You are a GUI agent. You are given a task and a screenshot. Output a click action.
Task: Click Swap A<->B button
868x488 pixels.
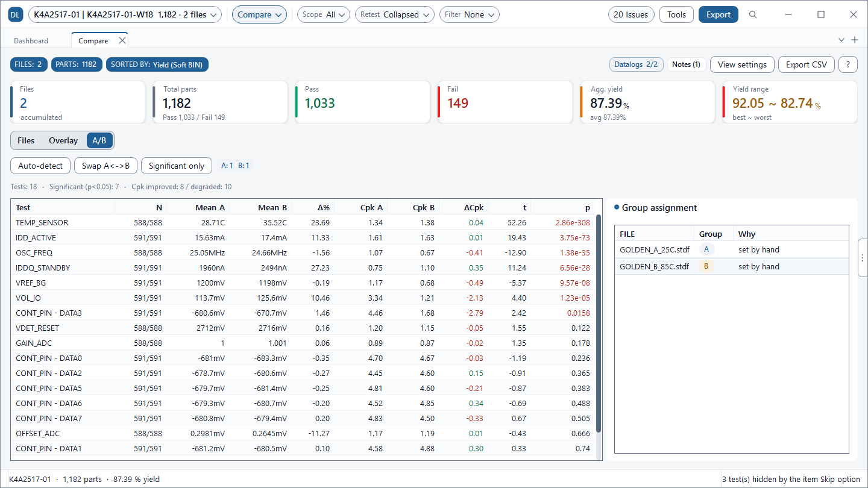(106, 166)
